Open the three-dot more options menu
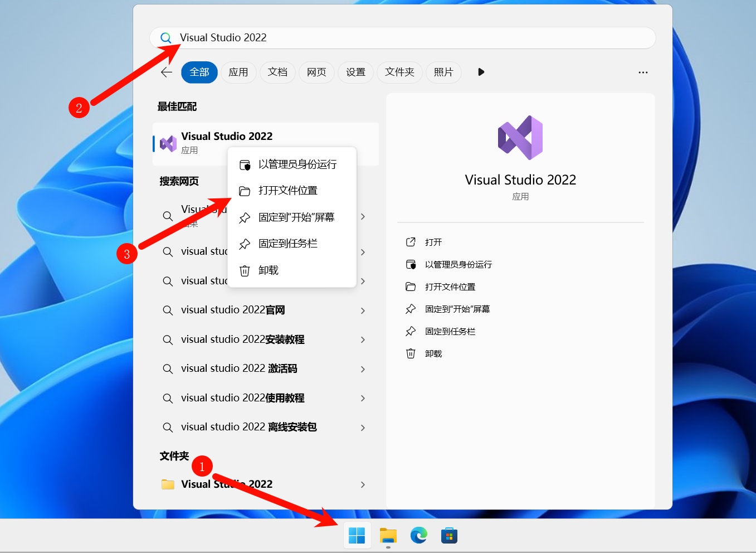 (x=643, y=72)
